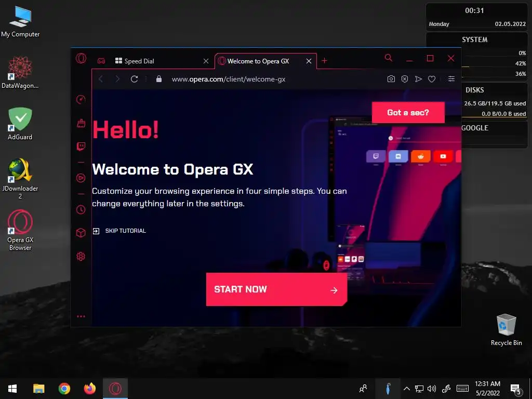Open the notification action center

tap(515, 389)
